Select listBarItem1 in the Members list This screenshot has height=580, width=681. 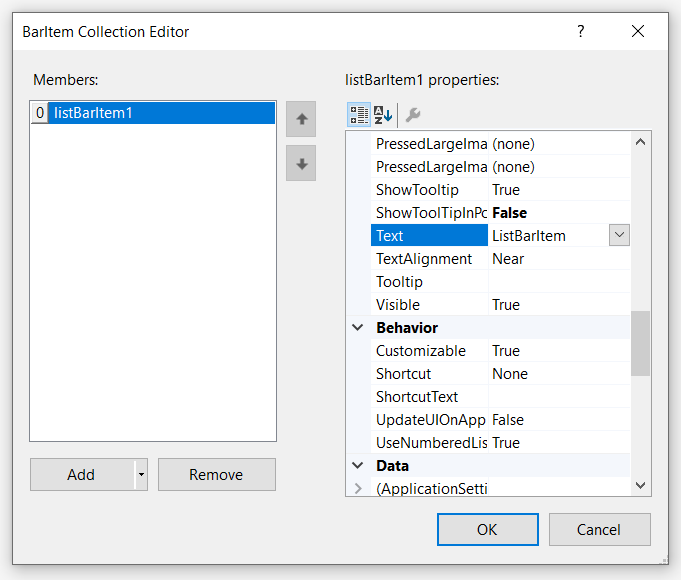(160, 113)
